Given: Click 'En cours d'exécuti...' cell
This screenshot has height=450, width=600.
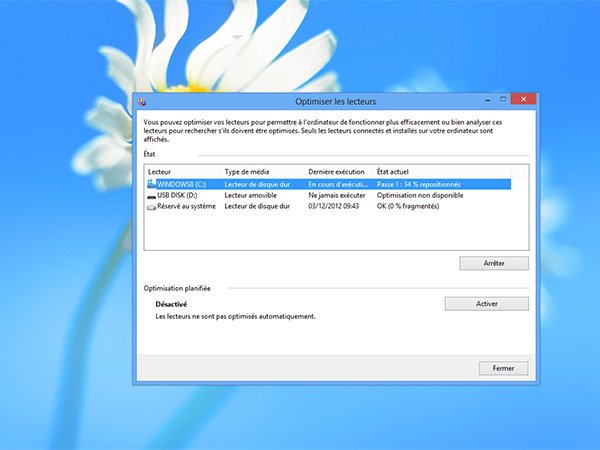Looking at the screenshot, I should 338,184.
